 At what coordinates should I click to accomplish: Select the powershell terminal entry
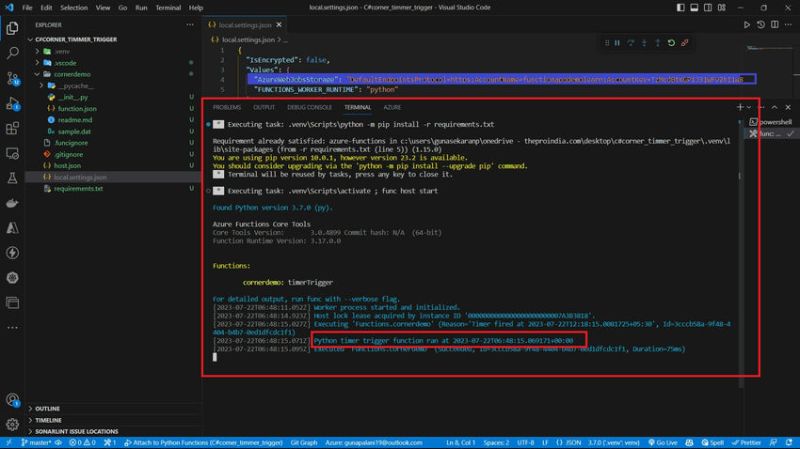pyautogui.click(x=771, y=122)
